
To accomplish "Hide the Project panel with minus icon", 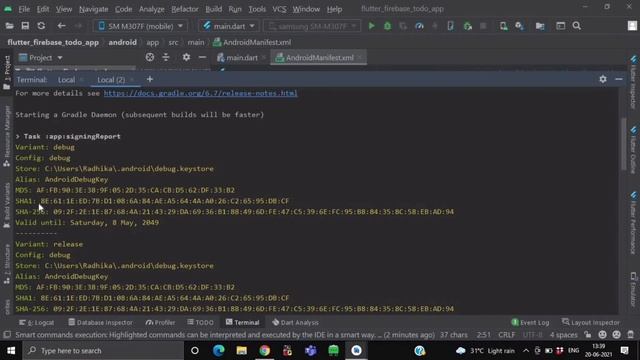I will point(202,58).
